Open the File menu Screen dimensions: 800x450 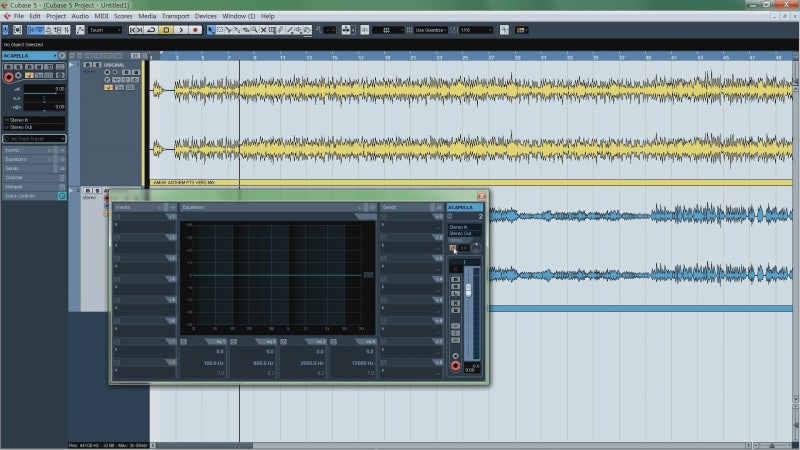coord(18,16)
